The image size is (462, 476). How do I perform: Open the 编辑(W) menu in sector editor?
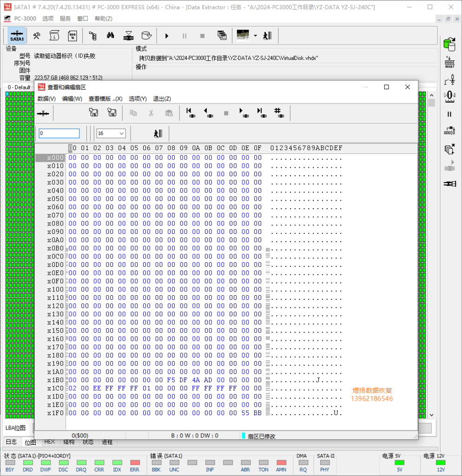(x=72, y=99)
